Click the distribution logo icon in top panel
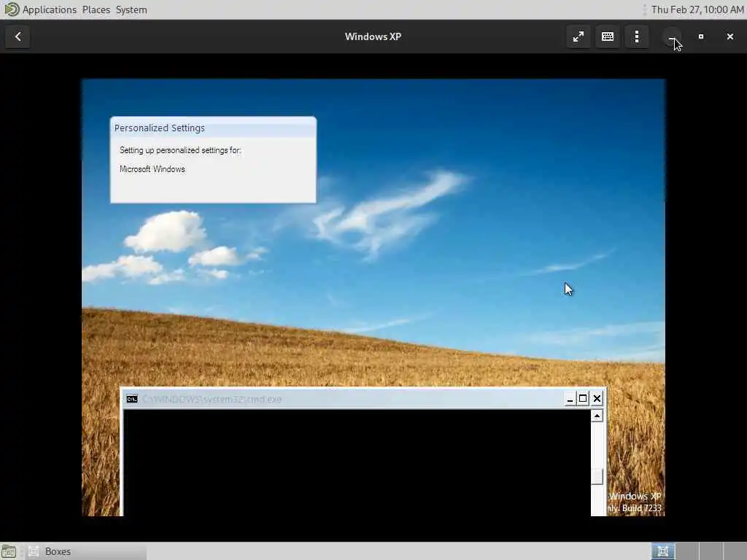 [10, 9]
